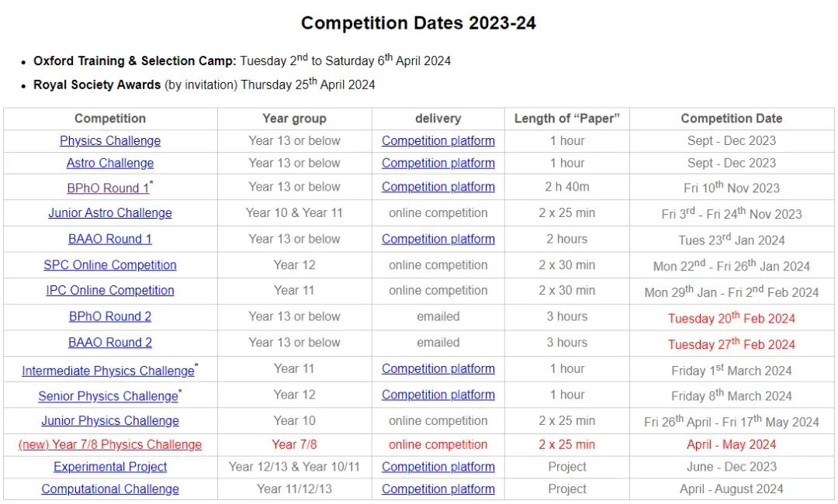The height and width of the screenshot is (504, 838).
Task: Click Competition platform in the Physics Challenge row
Action: point(438,141)
